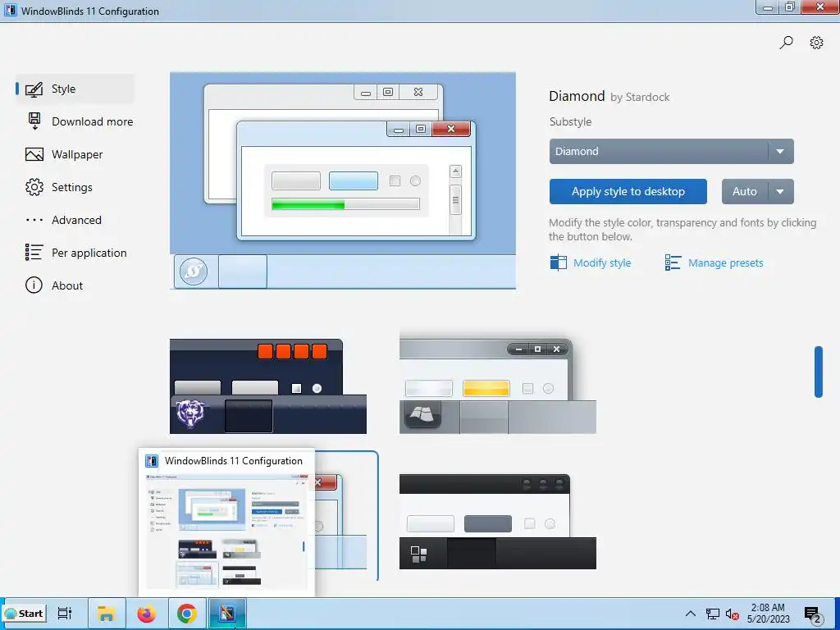Screen dimensions: 840x630
Task: Expand the Substyle dropdown arrow
Action: click(x=781, y=151)
